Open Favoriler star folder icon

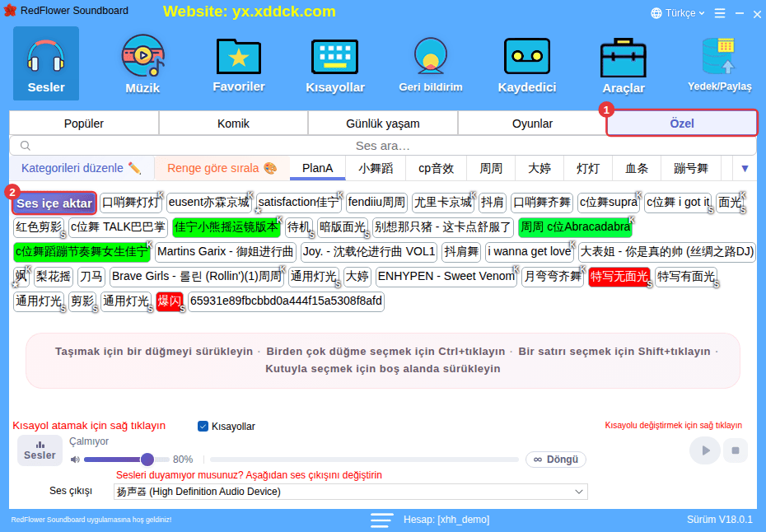point(238,56)
